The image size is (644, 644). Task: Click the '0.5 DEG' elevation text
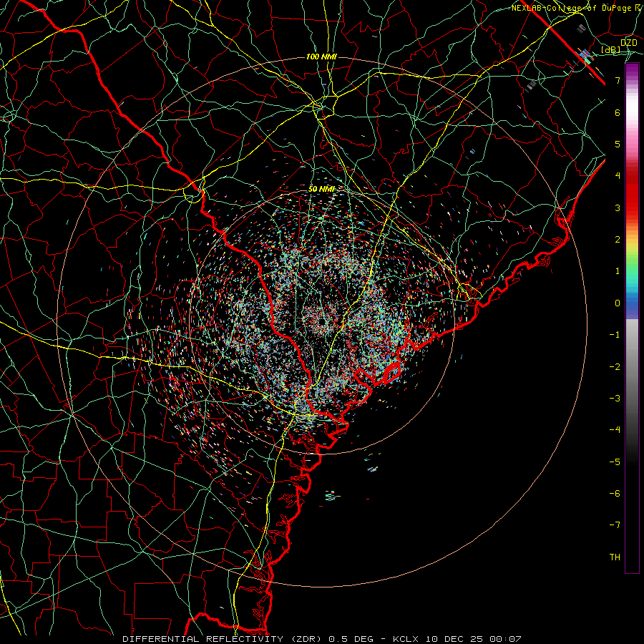[x=351, y=639]
